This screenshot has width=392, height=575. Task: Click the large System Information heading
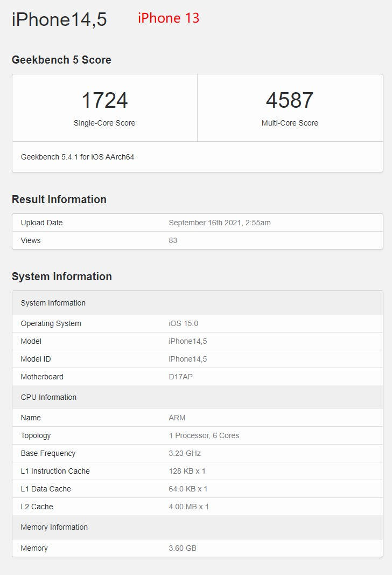[x=61, y=276]
